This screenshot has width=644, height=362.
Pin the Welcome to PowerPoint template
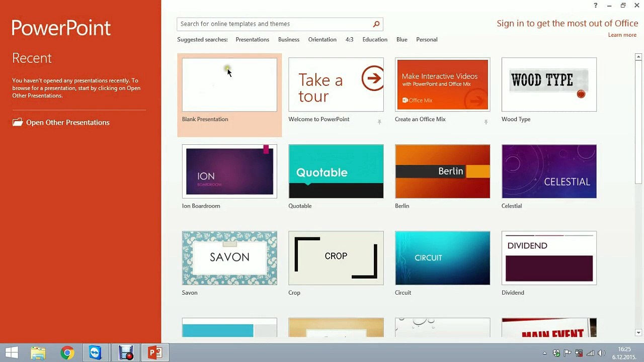(379, 122)
